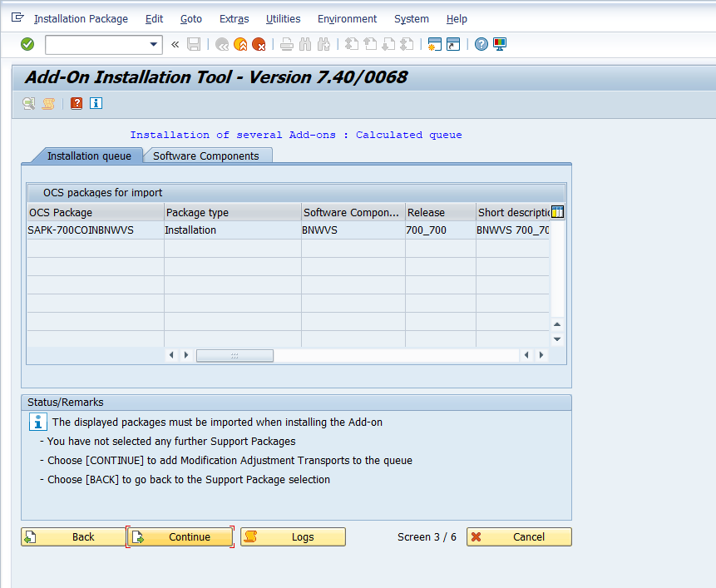Open the Logs button
The width and height of the screenshot is (716, 588).
pos(293,536)
